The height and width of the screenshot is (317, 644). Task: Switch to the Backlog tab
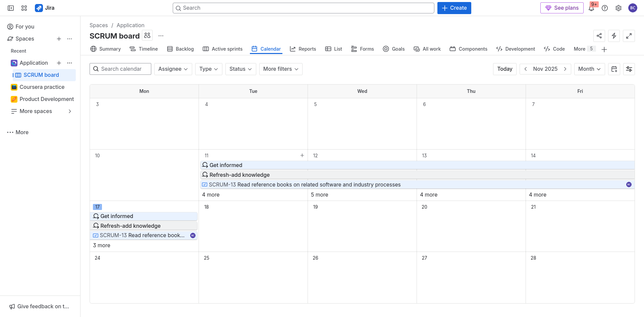(180, 49)
